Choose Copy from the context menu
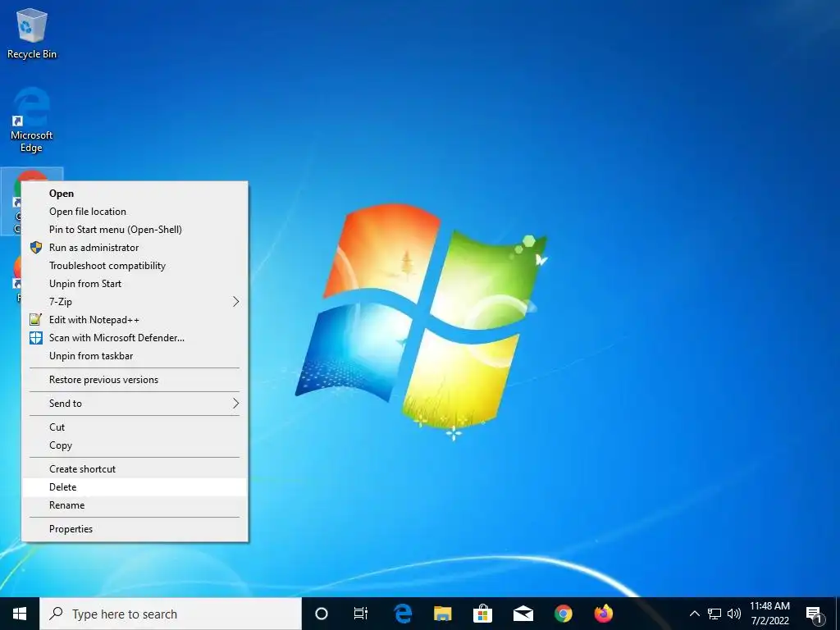 [135, 445]
